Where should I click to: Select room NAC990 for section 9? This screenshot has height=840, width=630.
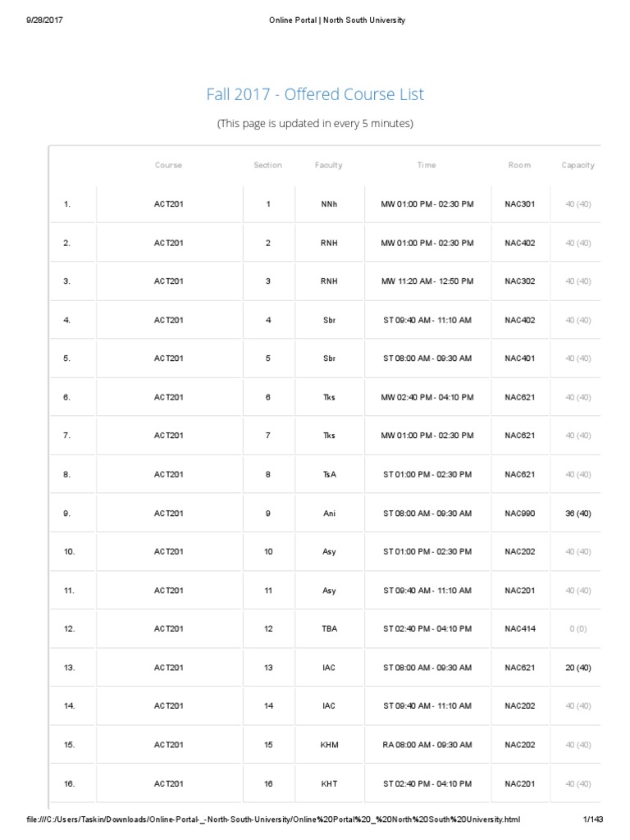(519, 514)
